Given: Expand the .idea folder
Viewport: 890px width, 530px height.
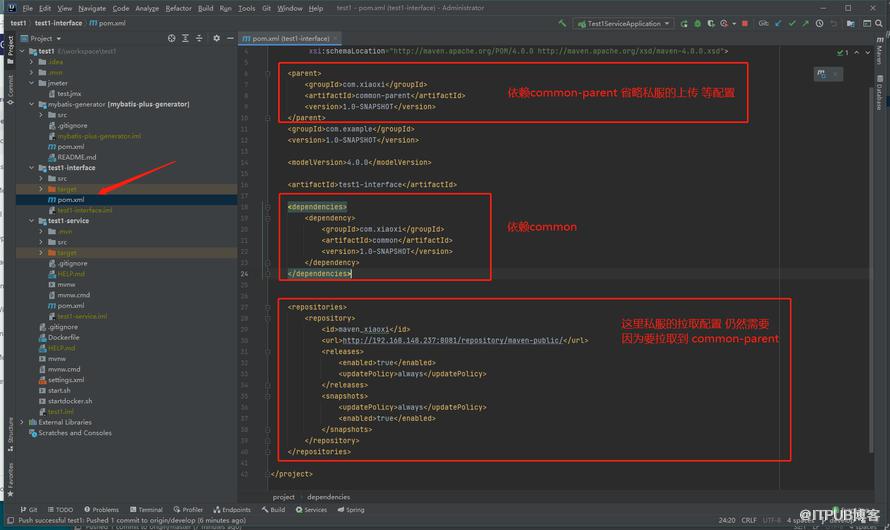Looking at the screenshot, I should [x=32, y=62].
